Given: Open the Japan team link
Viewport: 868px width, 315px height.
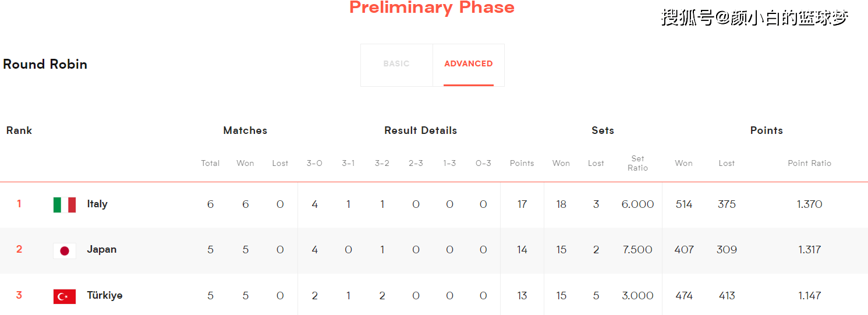Looking at the screenshot, I should [102, 249].
